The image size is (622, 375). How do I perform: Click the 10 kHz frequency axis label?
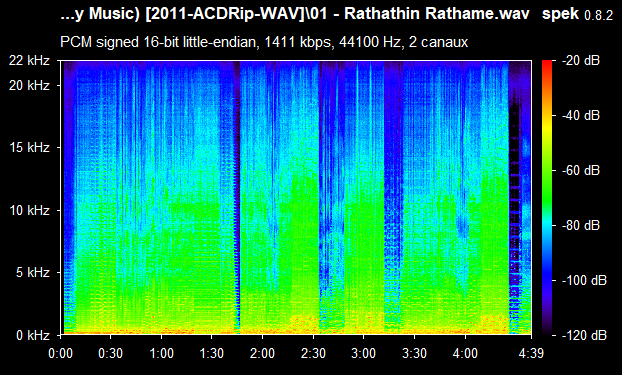click(29, 210)
